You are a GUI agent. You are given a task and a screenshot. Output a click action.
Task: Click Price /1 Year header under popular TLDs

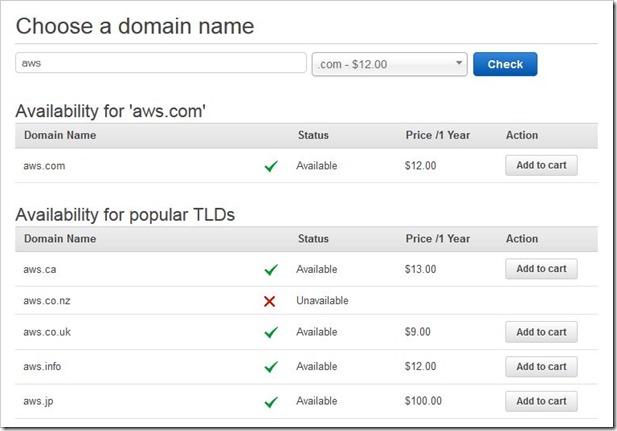(437, 239)
